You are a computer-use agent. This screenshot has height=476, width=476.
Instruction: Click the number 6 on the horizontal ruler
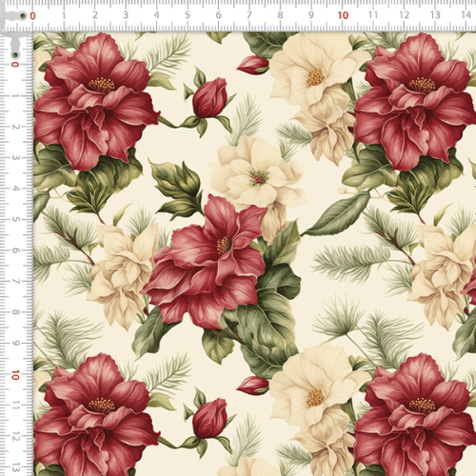point(218,15)
